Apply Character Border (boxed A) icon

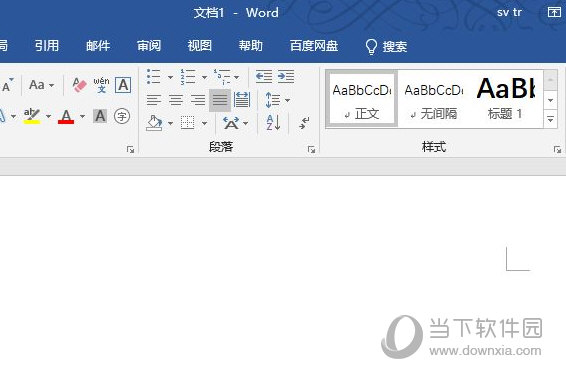pyautogui.click(x=123, y=85)
